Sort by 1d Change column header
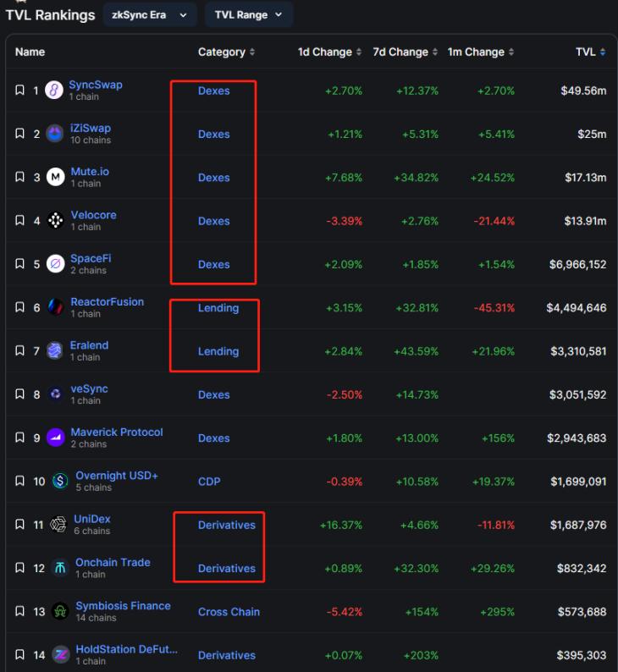Image resolution: width=618 pixels, height=672 pixels. pyautogui.click(x=329, y=52)
